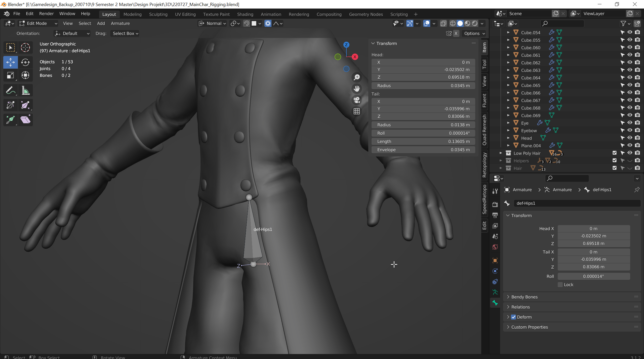Open the UV Editing workspace tab

pos(185,14)
